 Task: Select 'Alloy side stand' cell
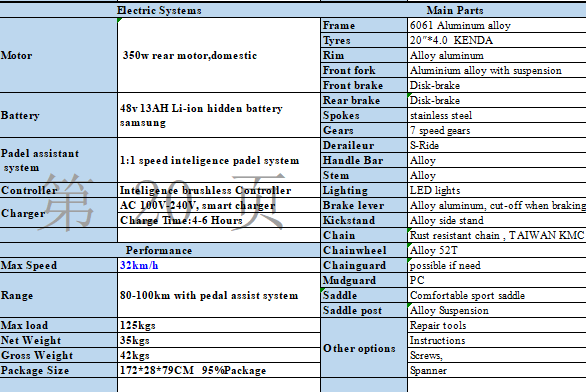497,220
